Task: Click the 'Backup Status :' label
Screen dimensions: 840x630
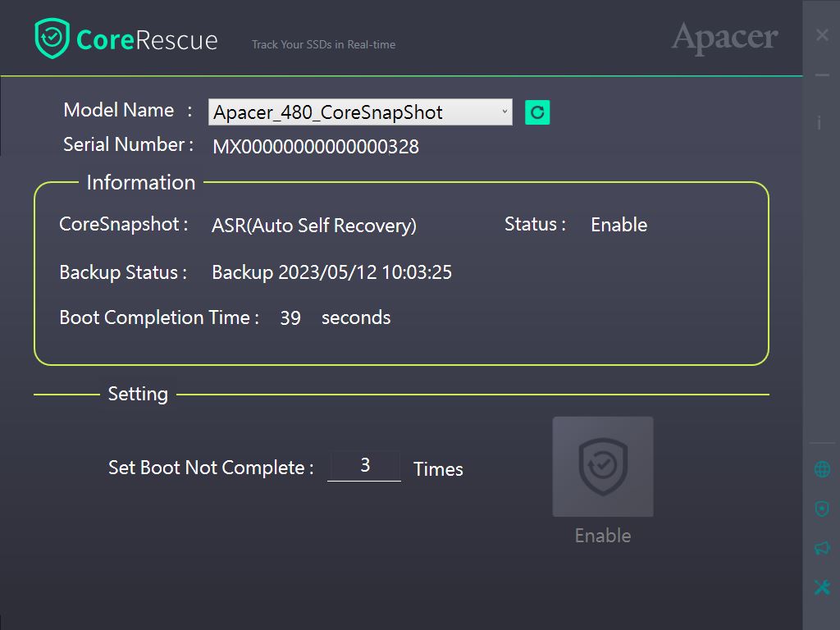Action: (123, 272)
